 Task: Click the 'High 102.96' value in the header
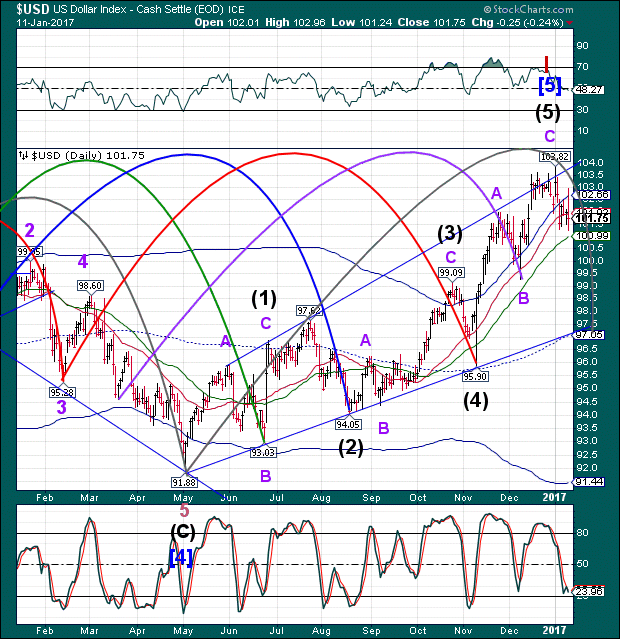point(295,22)
